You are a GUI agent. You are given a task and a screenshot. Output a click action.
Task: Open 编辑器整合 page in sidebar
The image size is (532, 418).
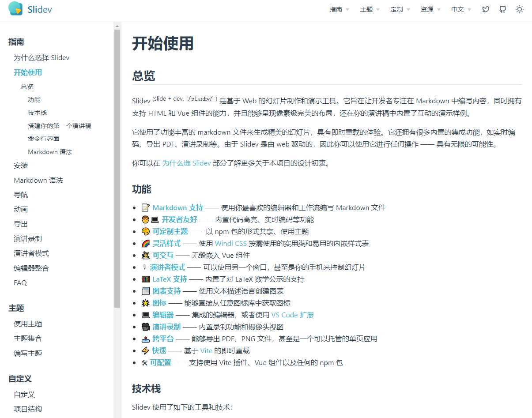[31, 268]
